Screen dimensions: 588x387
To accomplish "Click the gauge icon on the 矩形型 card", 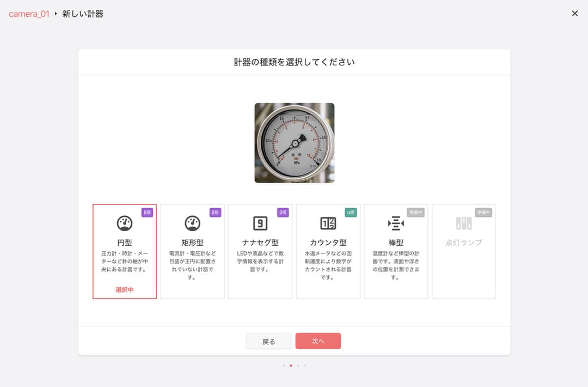I will [x=192, y=223].
